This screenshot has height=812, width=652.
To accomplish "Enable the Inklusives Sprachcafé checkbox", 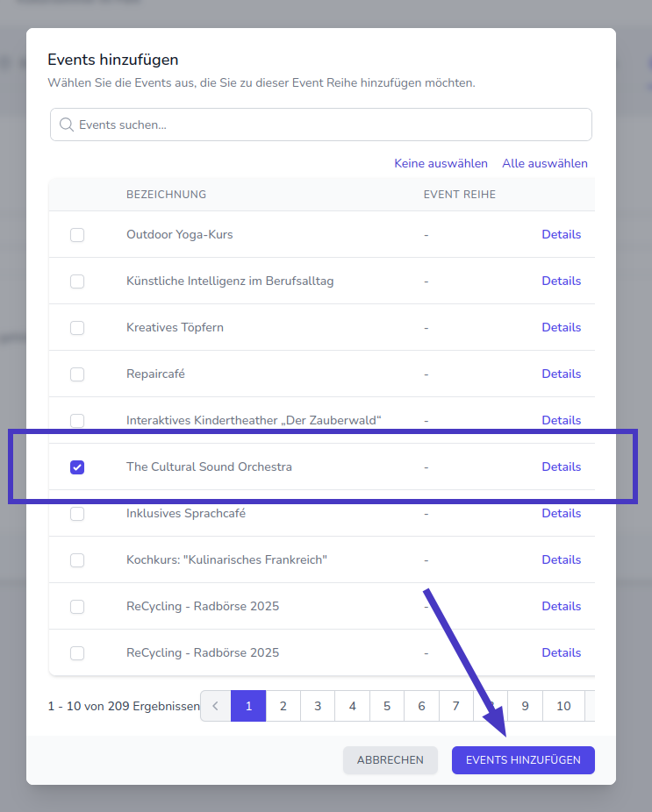I will pyautogui.click(x=77, y=514).
